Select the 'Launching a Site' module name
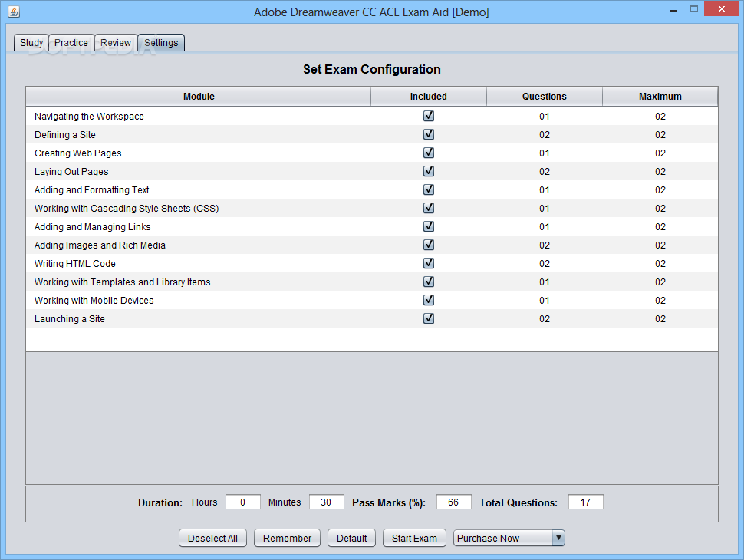Viewport: 744px width, 560px height. (69, 319)
